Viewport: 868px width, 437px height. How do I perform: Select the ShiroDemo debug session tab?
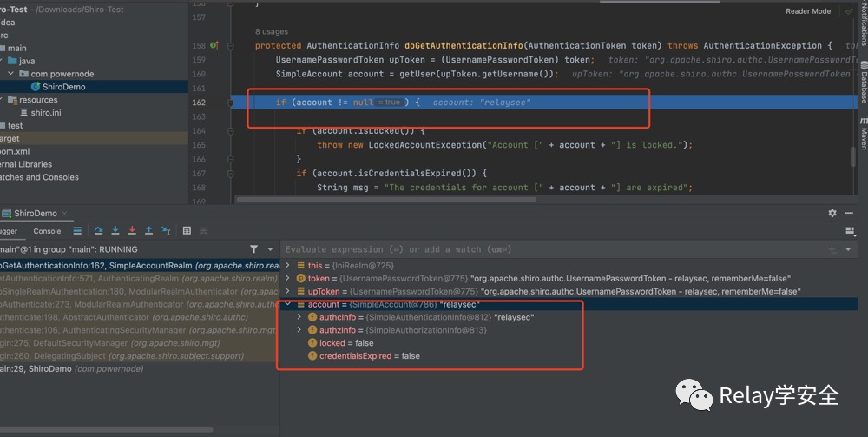[36, 213]
